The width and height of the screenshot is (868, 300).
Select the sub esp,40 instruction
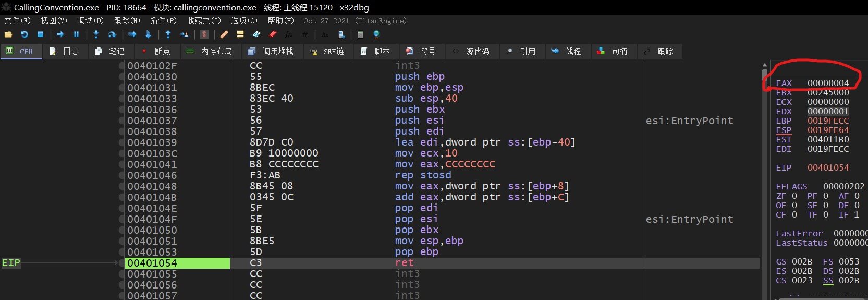coord(426,99)
